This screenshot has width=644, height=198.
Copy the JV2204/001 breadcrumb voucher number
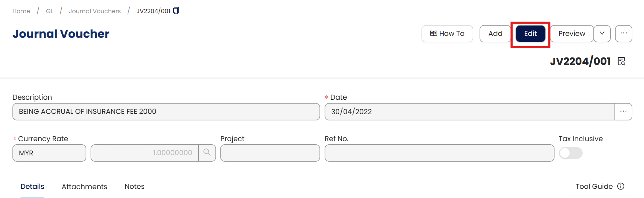(176, 11)
